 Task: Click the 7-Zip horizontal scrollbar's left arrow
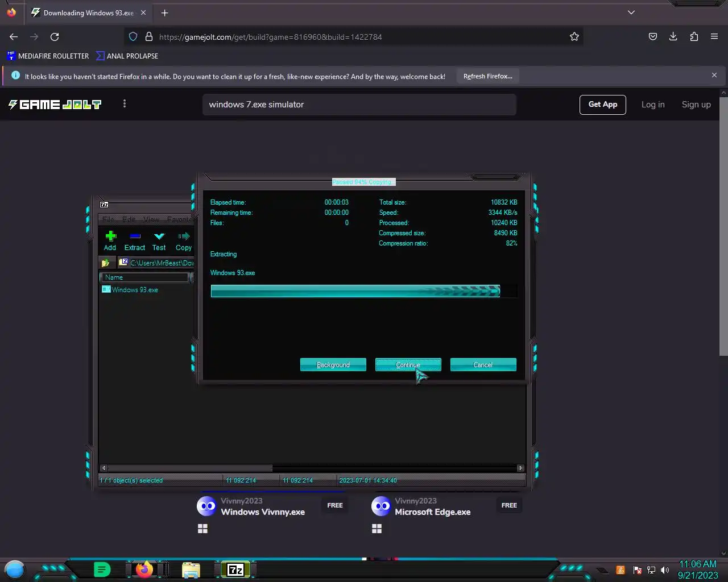104,468
